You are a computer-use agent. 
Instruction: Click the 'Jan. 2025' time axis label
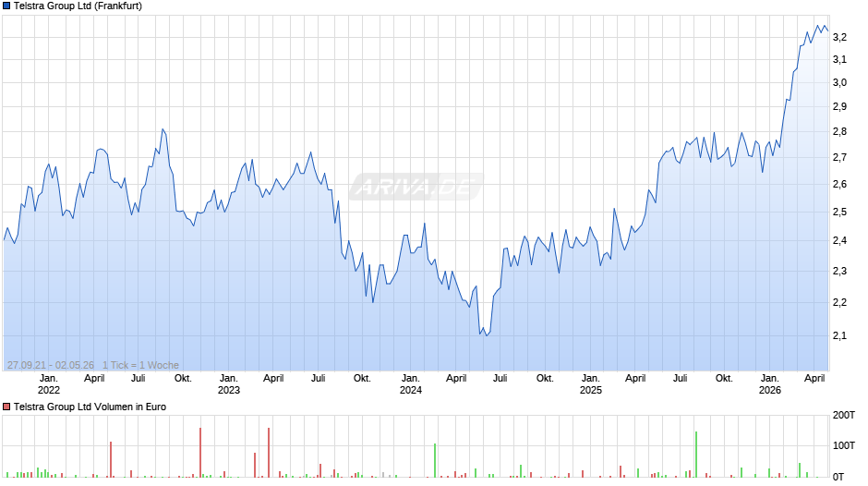[591, 384]
